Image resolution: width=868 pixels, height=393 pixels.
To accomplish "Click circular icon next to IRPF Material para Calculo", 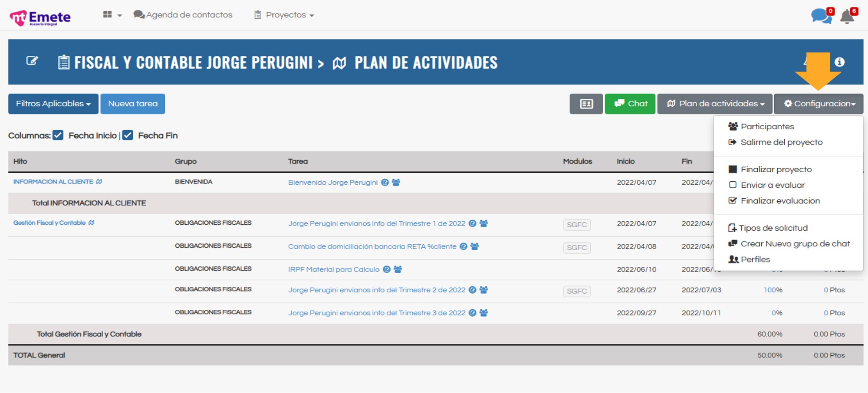I will pos(386,269).
